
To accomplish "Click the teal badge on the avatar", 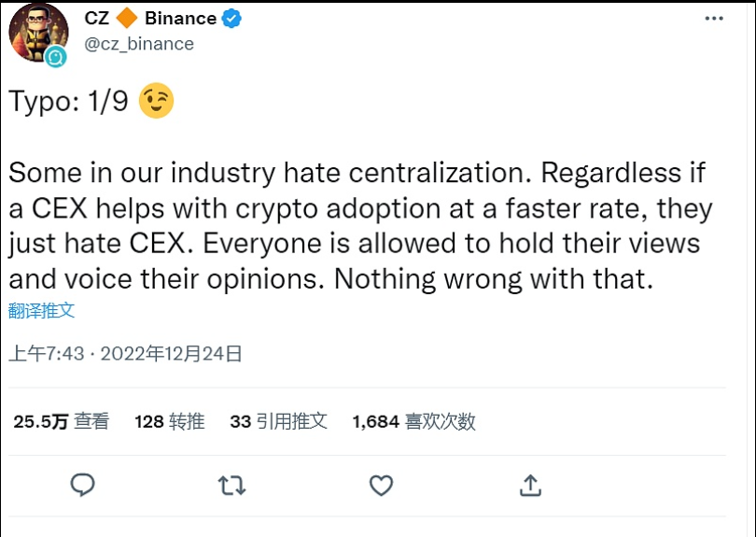I will [x=56, y=57].
